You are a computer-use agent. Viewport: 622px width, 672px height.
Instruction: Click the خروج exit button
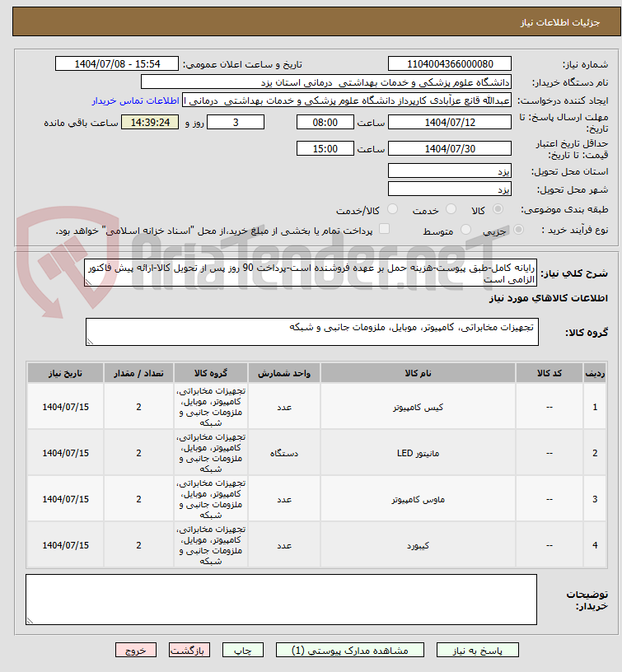tap(135, 650)
